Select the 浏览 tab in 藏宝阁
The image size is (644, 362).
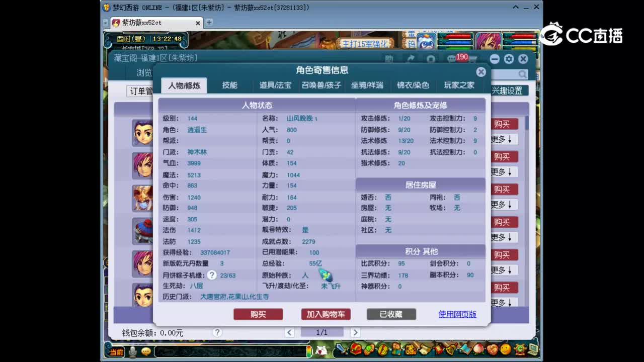(144, 73)
